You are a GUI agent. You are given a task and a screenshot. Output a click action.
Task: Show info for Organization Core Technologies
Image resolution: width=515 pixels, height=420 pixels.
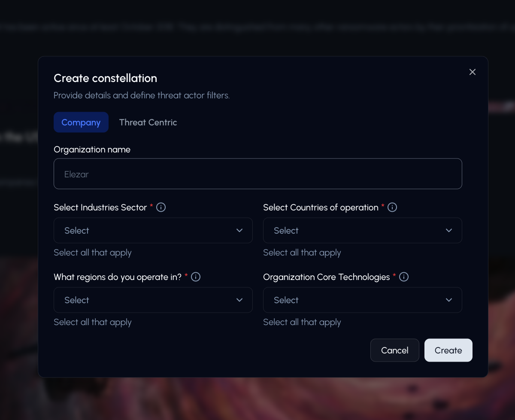coord(404,277)
